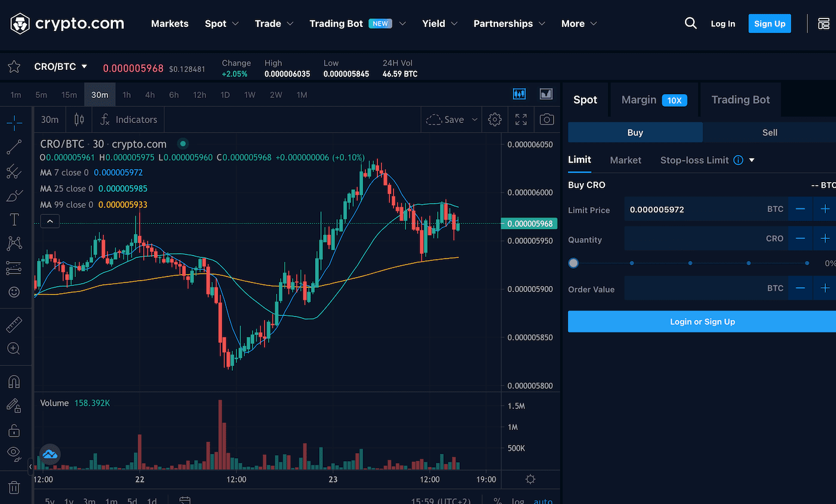Select the pitchfork drawing tool
Viewport: 836px width, 504px height.
14,172
